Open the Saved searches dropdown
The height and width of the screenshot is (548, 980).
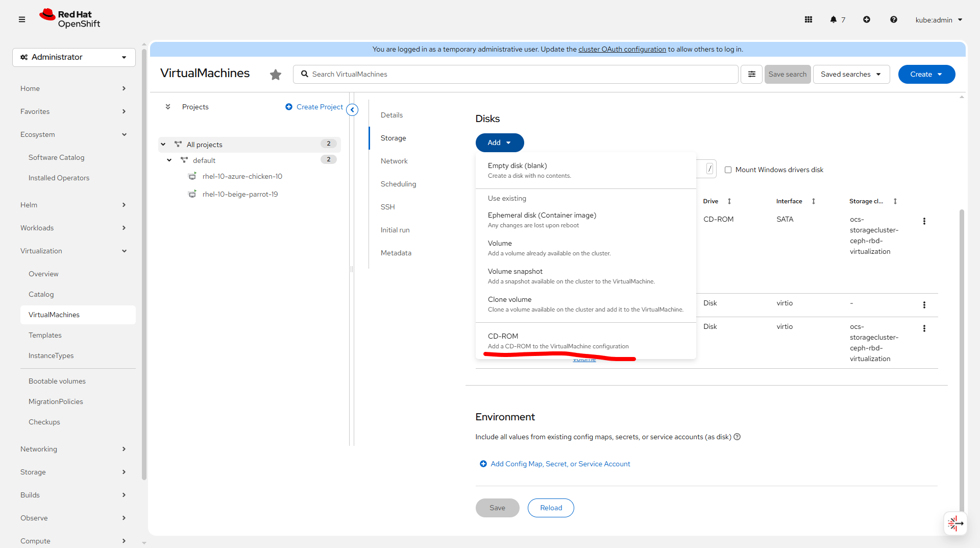[x=851, y=74]
